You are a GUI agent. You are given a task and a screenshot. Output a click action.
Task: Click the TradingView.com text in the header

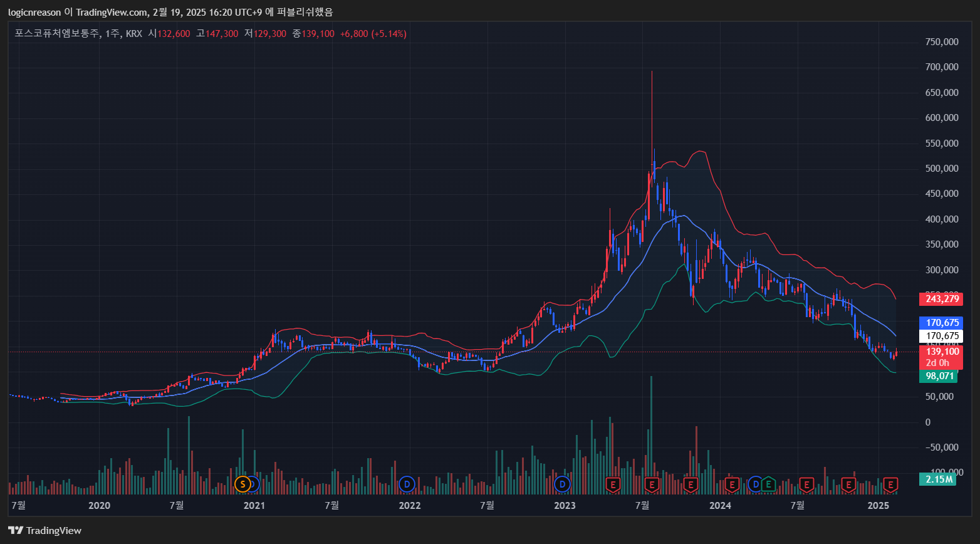(x=112, y=12)
